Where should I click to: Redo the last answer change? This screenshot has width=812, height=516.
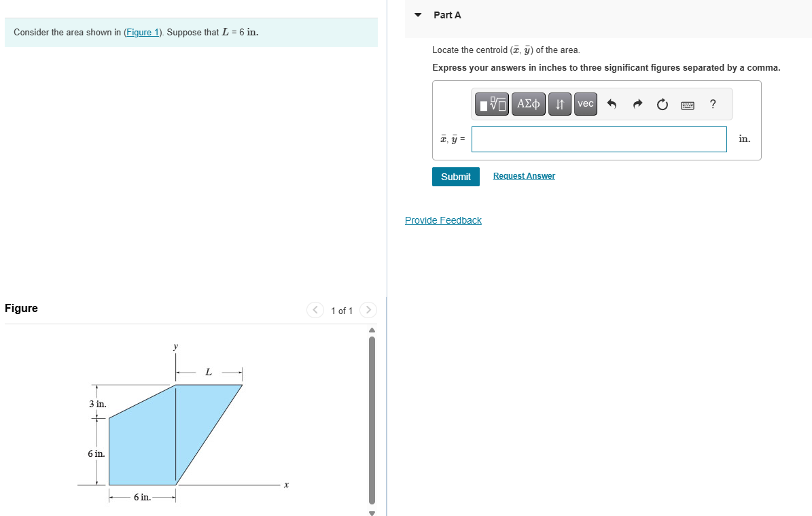click(637, 104)
